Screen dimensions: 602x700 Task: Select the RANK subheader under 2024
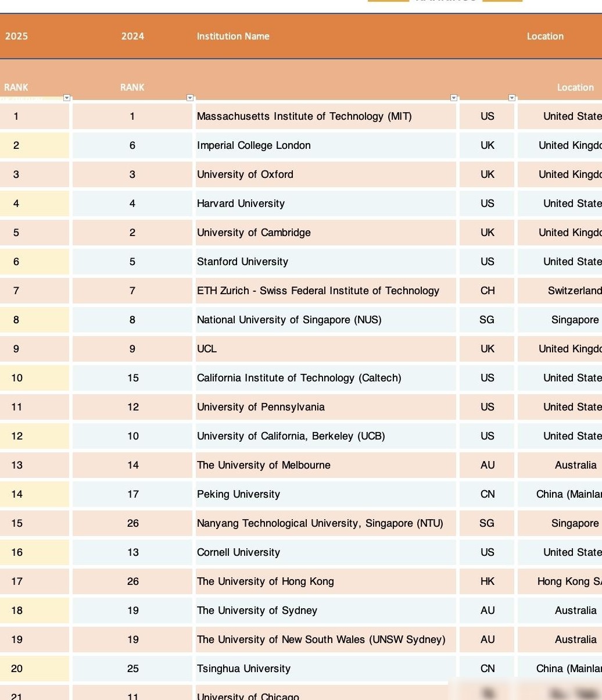(132, 87)
